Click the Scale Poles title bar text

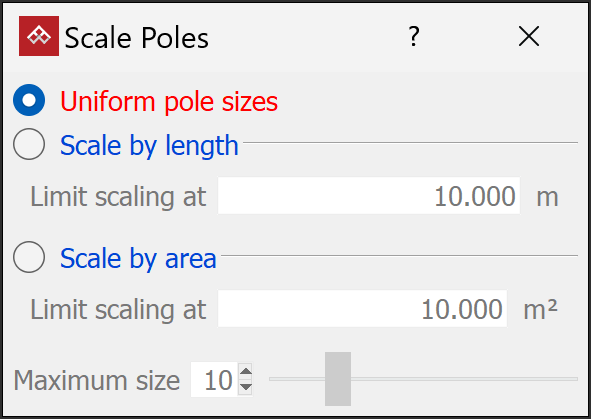point(136,38)
